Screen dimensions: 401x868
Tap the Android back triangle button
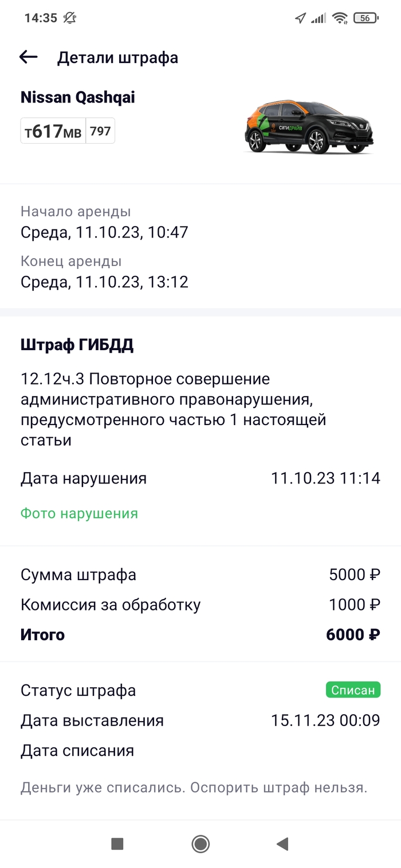coord(282,843)
